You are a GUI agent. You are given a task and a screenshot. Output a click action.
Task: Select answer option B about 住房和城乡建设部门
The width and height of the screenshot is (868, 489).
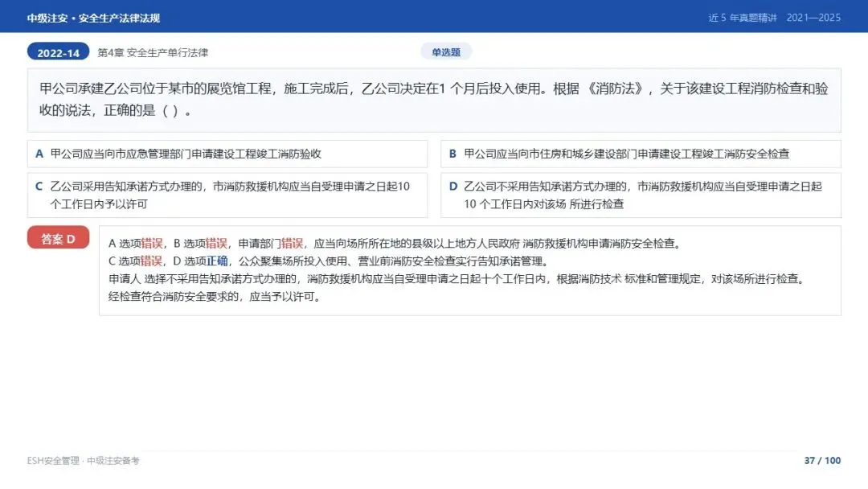pos(641,154)
